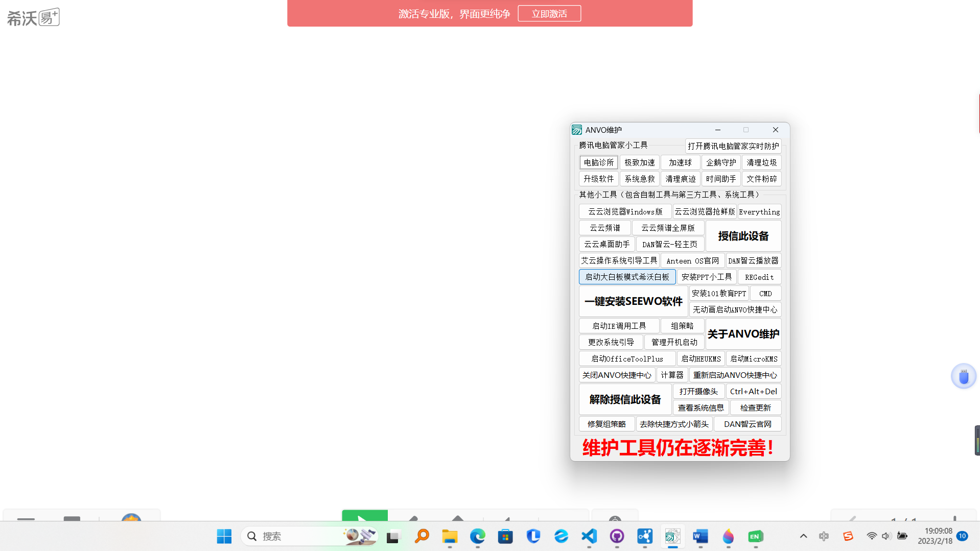Image resolution: width=980 pixels, height=551 pixels.
Task: Click 去除快捷方式小箭头
Action: (674, 424)
